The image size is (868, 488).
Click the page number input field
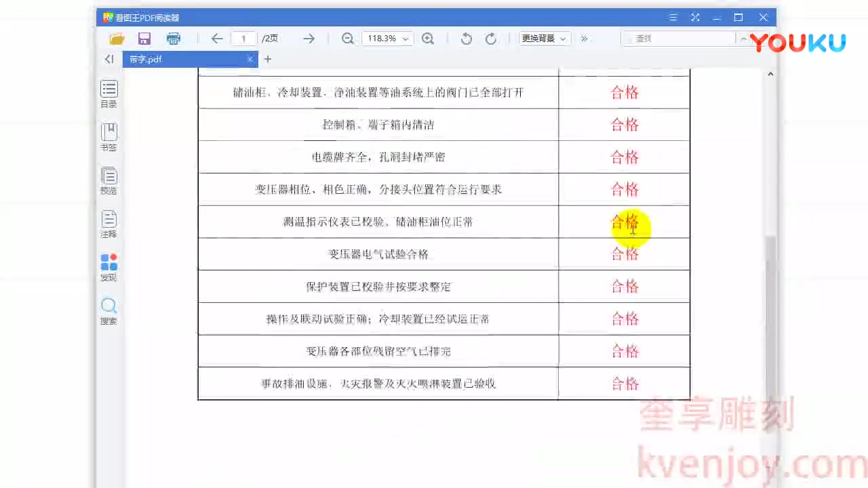point(243,39)
